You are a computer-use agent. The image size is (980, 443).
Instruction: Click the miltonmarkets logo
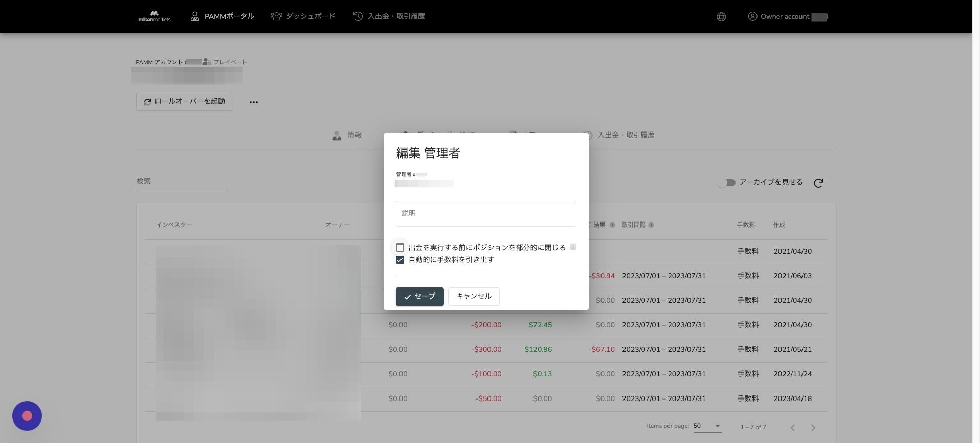point(154,16)
